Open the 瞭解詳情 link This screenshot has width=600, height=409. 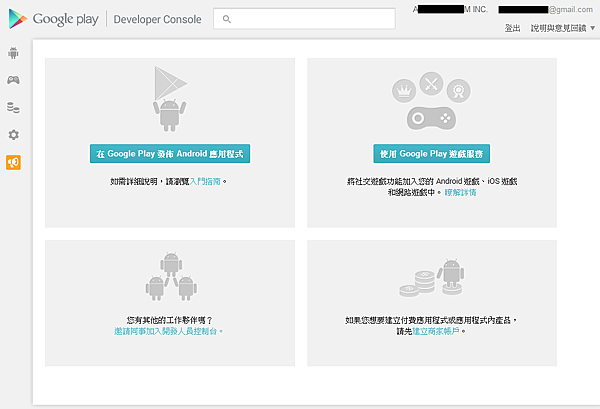point(460,192)
